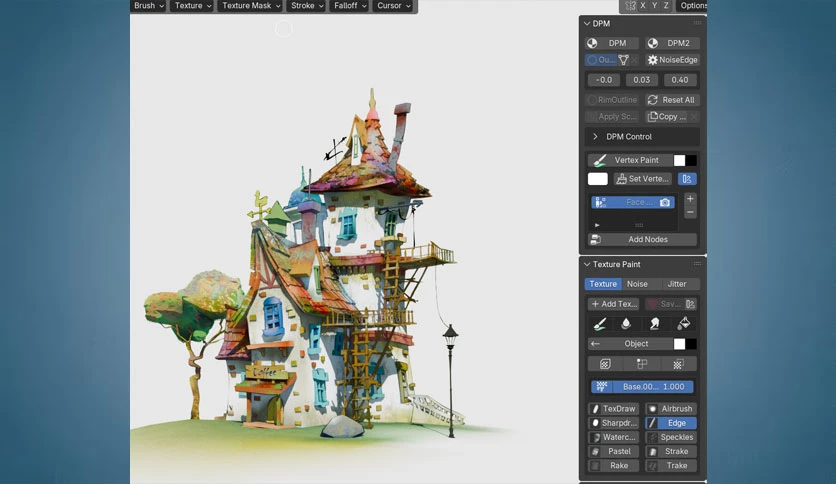Image resolution: width=836 pixels, height=484 pixels.
Task: Toggle Z axis symmetry
Action: [x=666, y=5]
